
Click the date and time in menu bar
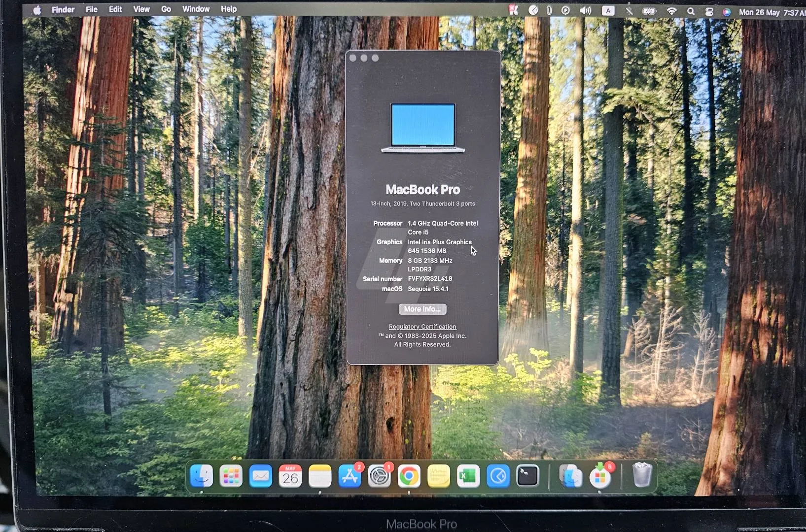772,12
